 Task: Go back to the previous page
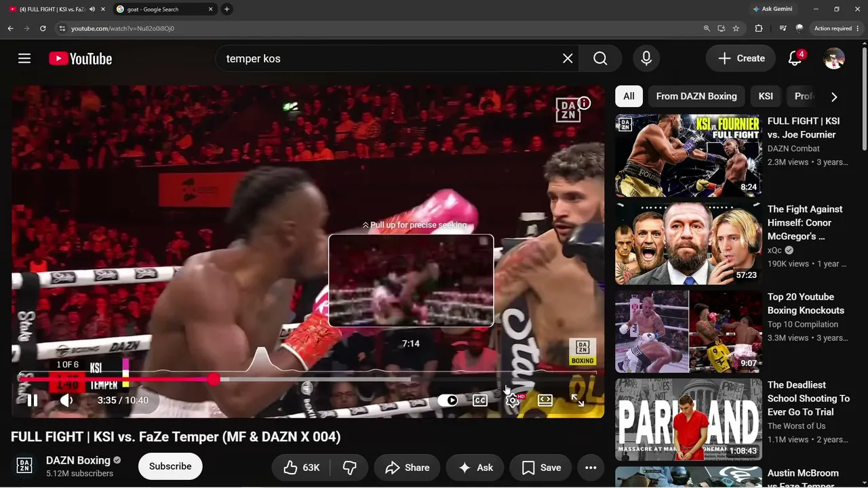pos(10,28)
